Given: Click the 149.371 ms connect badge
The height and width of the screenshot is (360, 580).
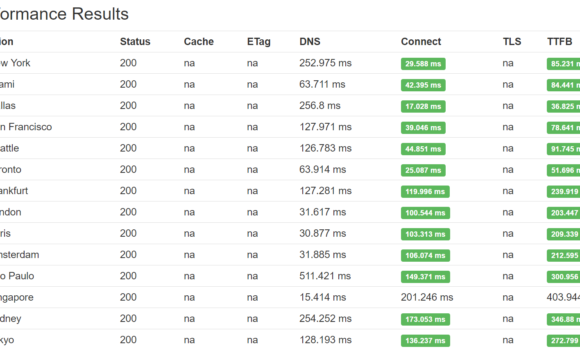Looking at the screenshot, I should pos(425,277).
